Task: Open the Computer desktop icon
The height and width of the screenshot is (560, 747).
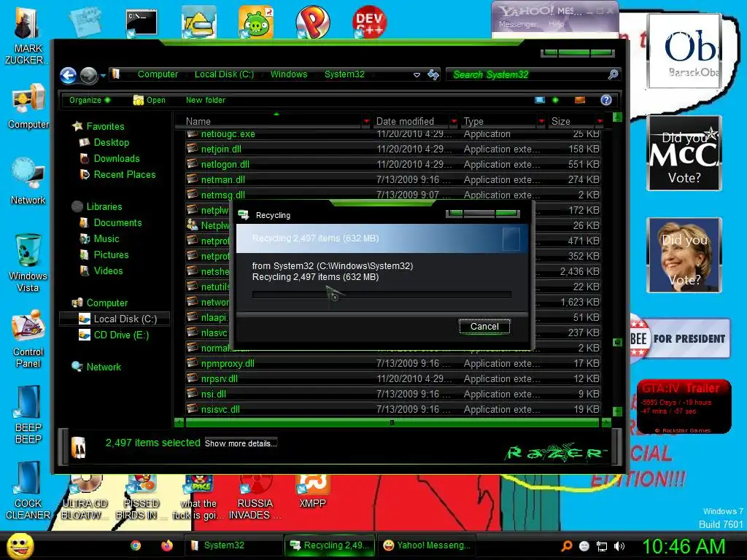Action: [x=28, y=106]
